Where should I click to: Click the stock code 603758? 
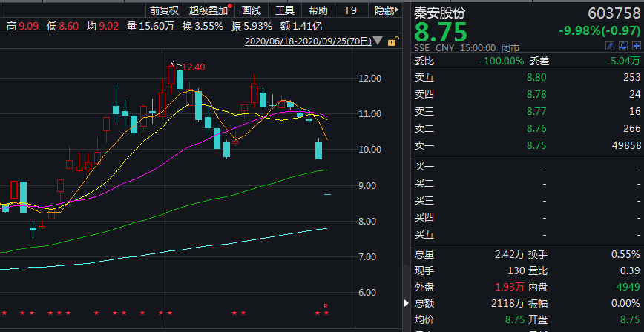614,13
